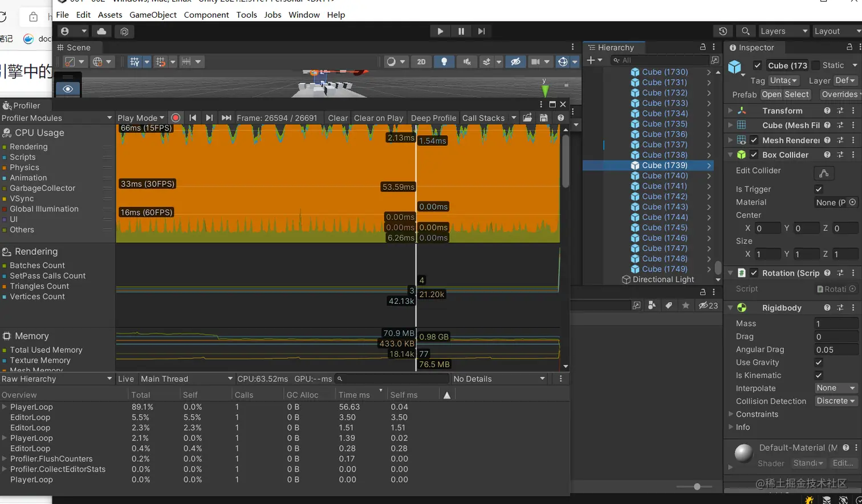Uncheck the Use Gravity checkbox

pos(819,363)
